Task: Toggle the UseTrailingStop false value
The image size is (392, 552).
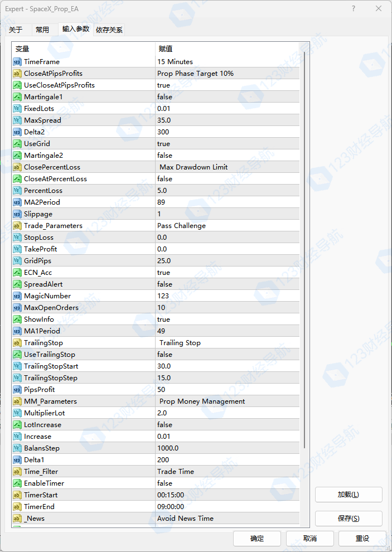Action: click(227, 355)
